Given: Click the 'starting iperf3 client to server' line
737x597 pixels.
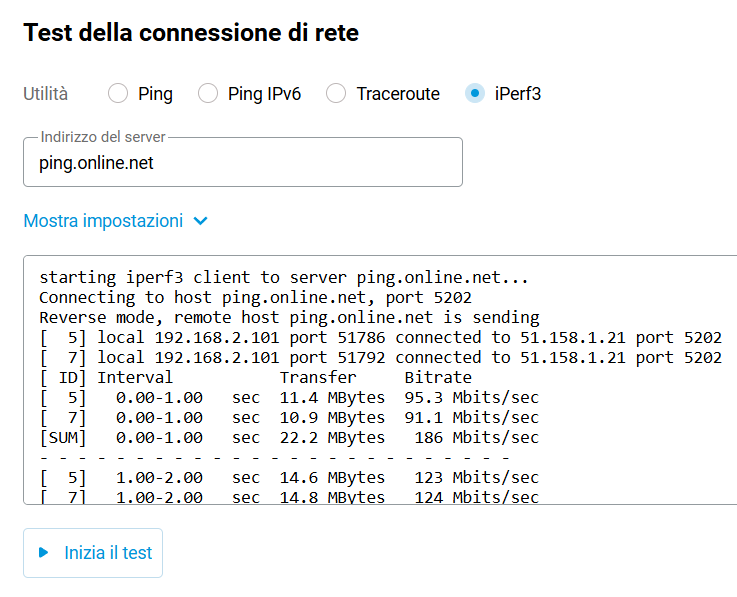Looking at the screenshot, I should (x=284, y=277).
